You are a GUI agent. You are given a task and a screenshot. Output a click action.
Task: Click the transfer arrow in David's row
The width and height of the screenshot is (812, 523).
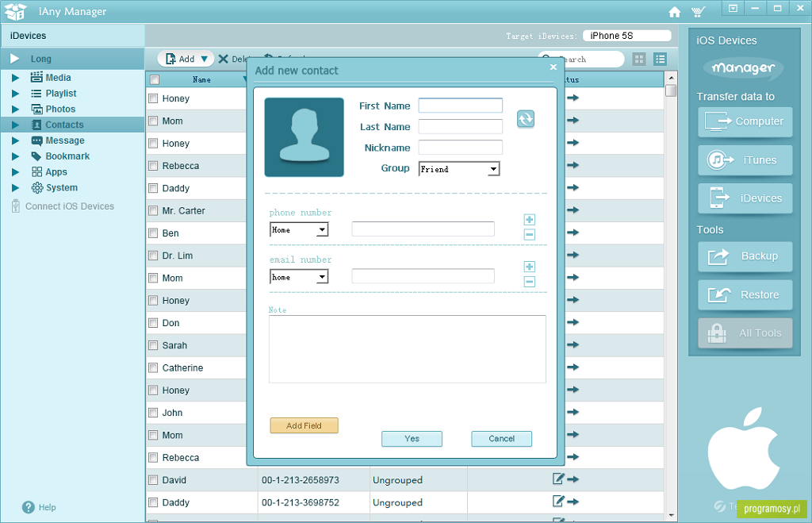point(573,479)
